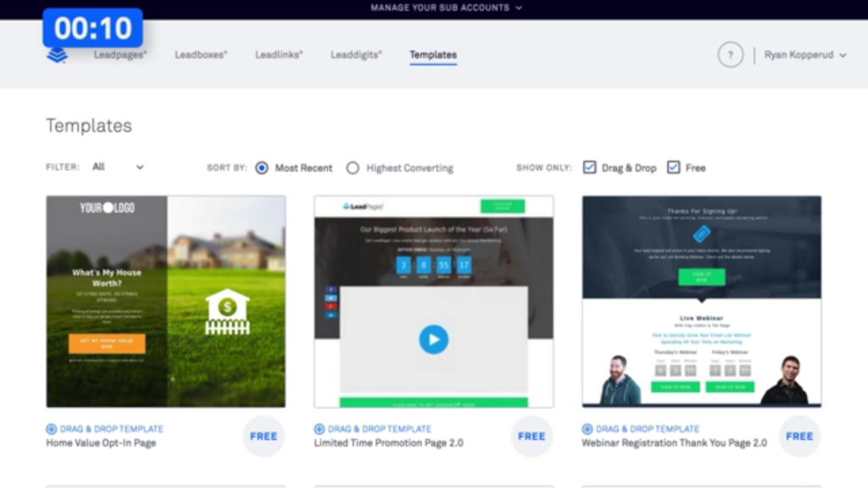868x488 pixels.
Task: Open Ryan Kopperud account dropdown
Action: (805, 55)
